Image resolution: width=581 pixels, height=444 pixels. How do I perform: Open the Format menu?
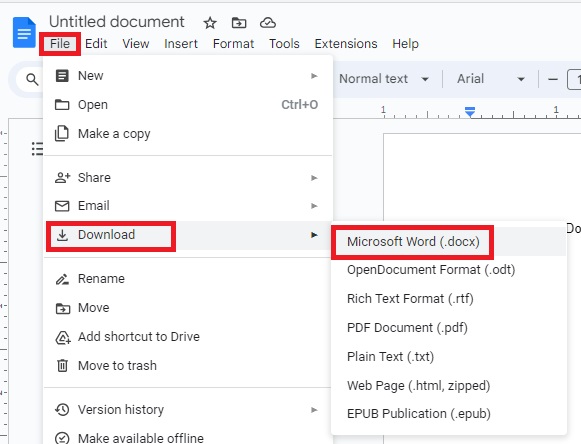[x=233, y=44]
